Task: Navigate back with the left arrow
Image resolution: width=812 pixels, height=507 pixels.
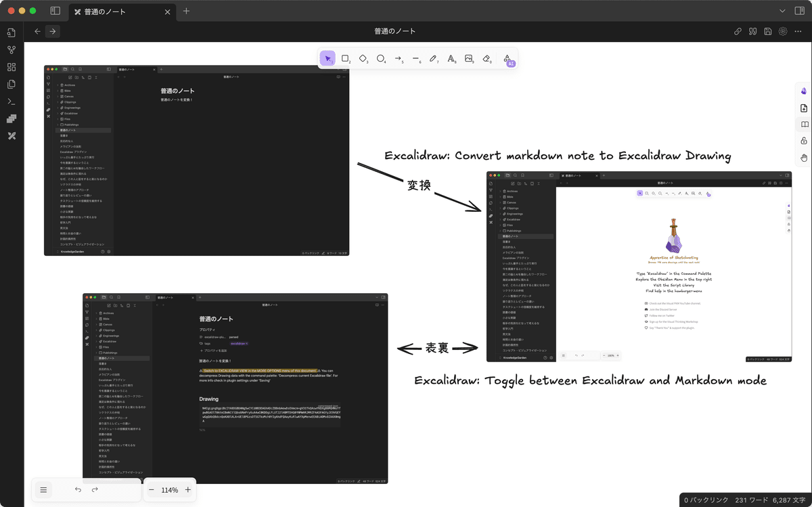Action: click(x=37, y=31)
